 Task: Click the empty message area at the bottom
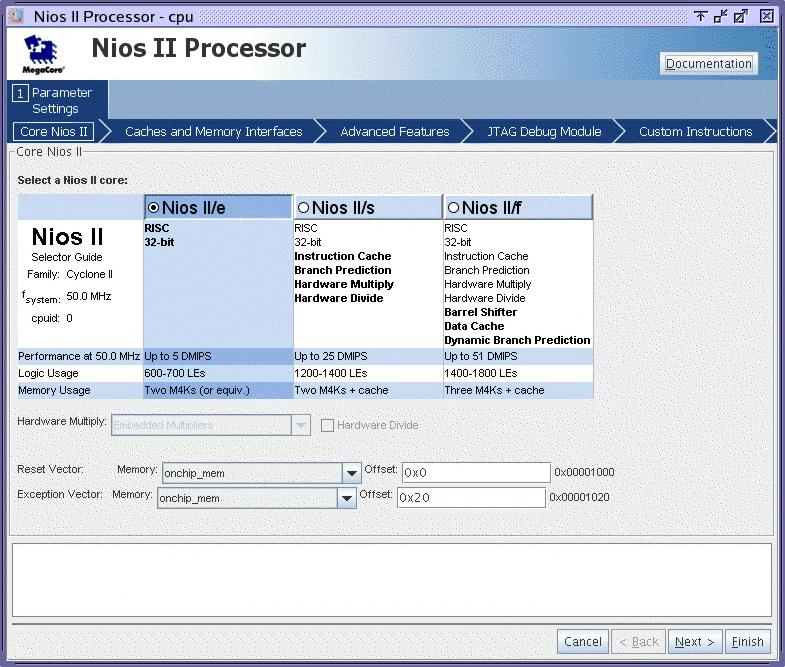392,580
